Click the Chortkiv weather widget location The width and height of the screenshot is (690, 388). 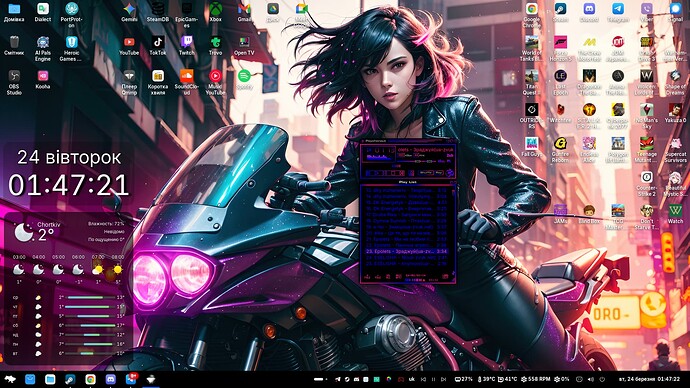tap(48, 224)
